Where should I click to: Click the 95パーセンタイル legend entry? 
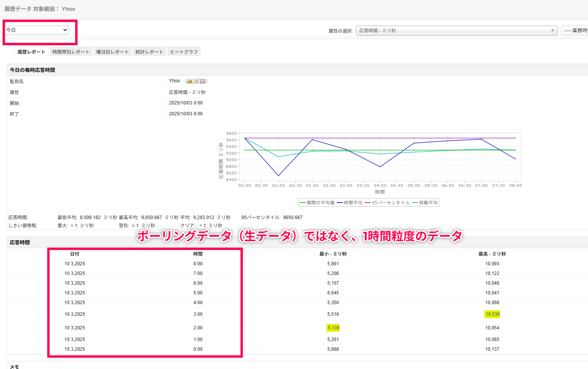tap(387, 203)
